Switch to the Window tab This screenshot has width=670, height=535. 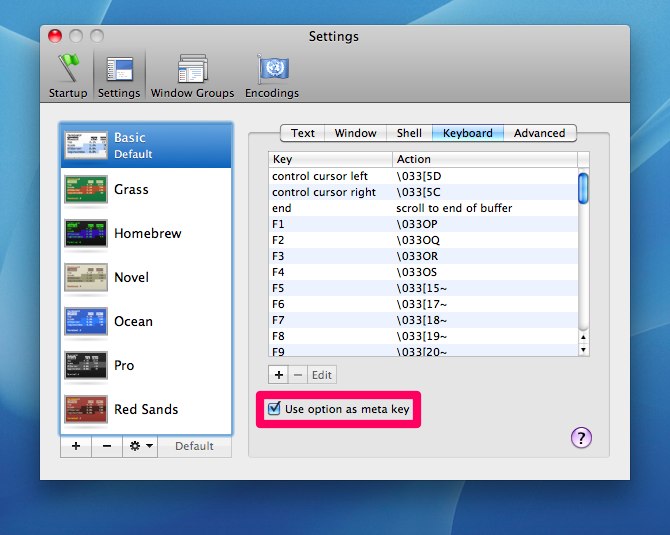coord(356,133)
